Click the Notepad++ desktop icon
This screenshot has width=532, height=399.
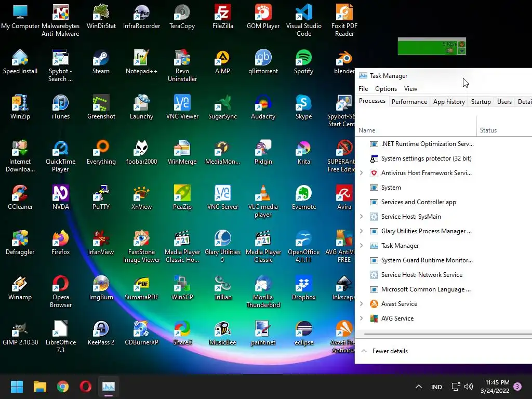(x=141, y=62)
